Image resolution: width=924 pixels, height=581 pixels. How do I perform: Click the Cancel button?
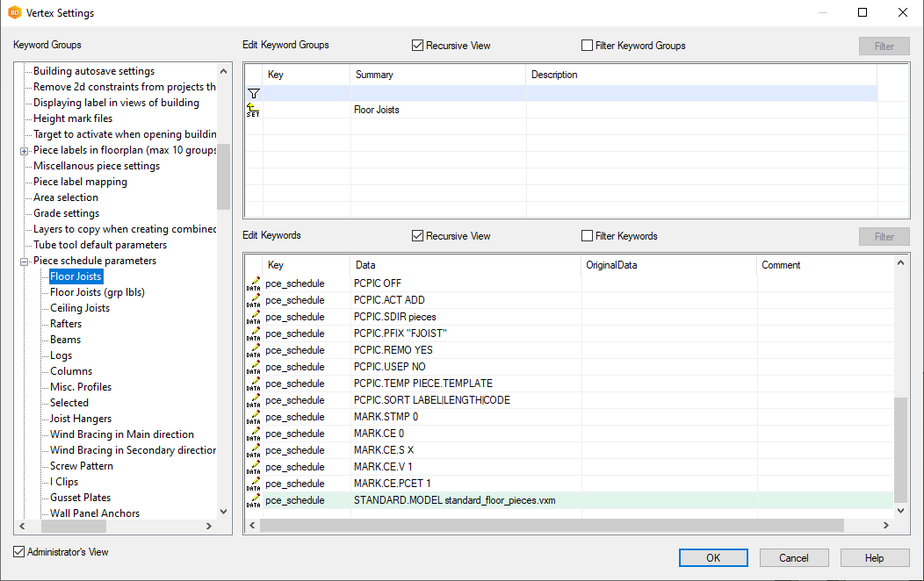point(794,557)
